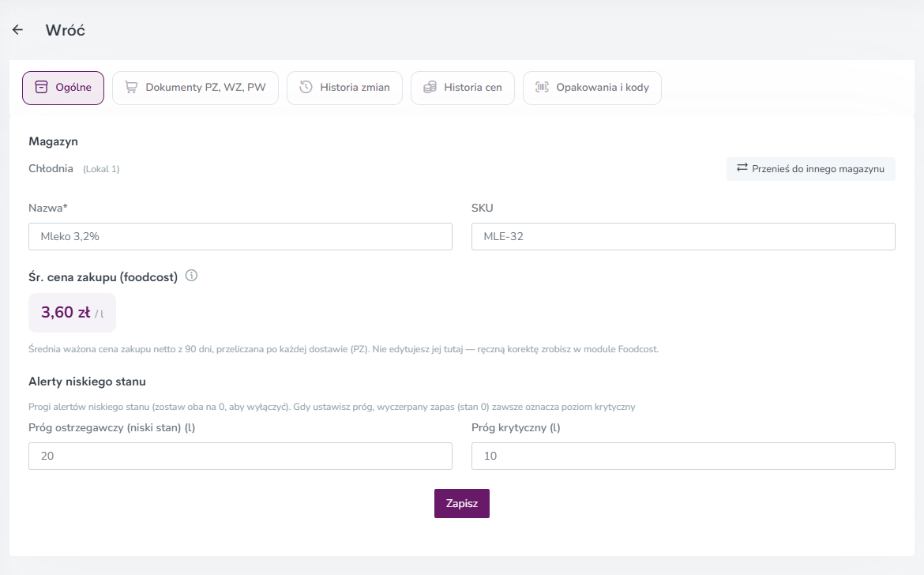Viewport: 924px width, 575px height.
Task: Click the 3,60 zł price badge
Action: tap(73, 312)
